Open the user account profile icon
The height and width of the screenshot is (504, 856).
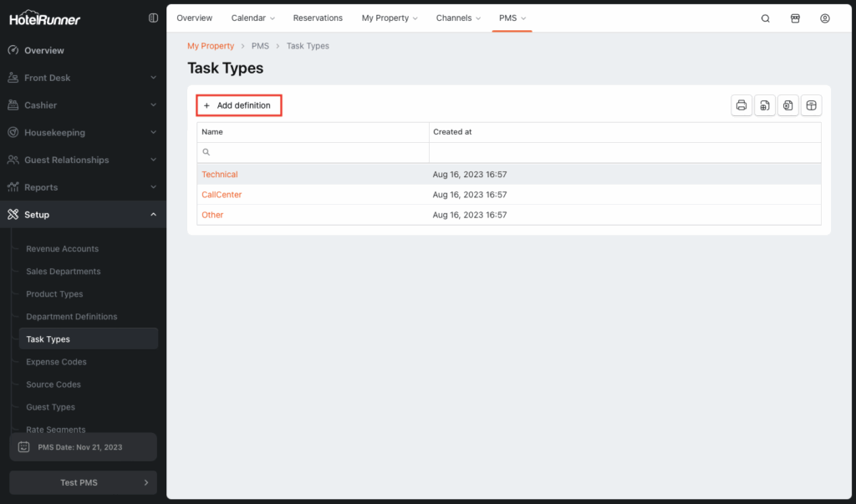click(825, 18)
